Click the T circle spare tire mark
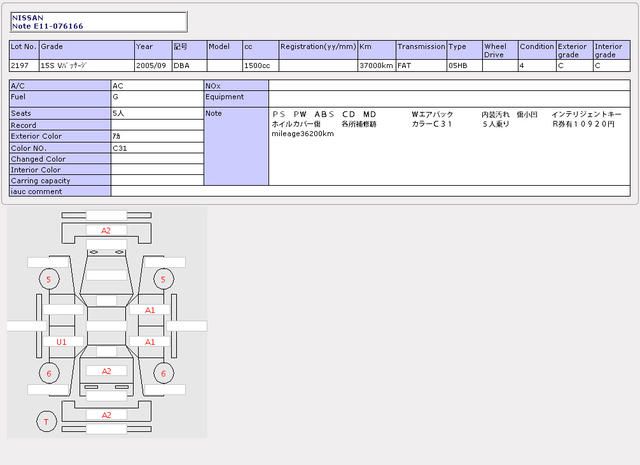This screenshot has height=465, width=640. (46, 422)
